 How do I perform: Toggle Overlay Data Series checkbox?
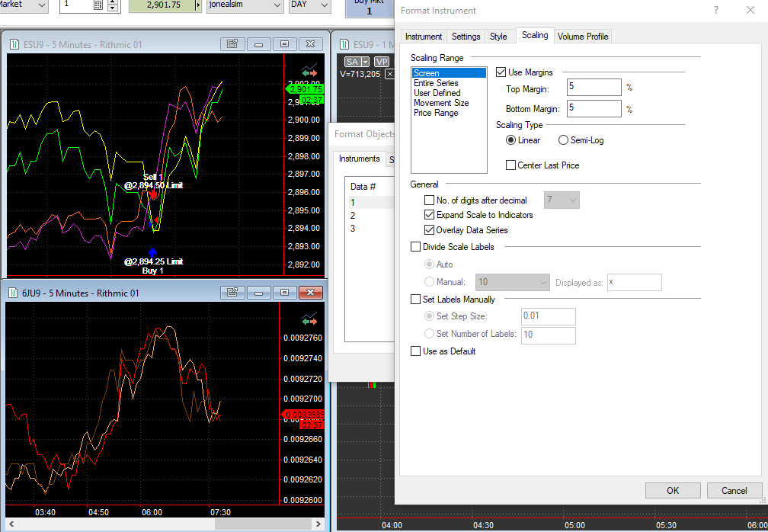click(x=429, y=229)
